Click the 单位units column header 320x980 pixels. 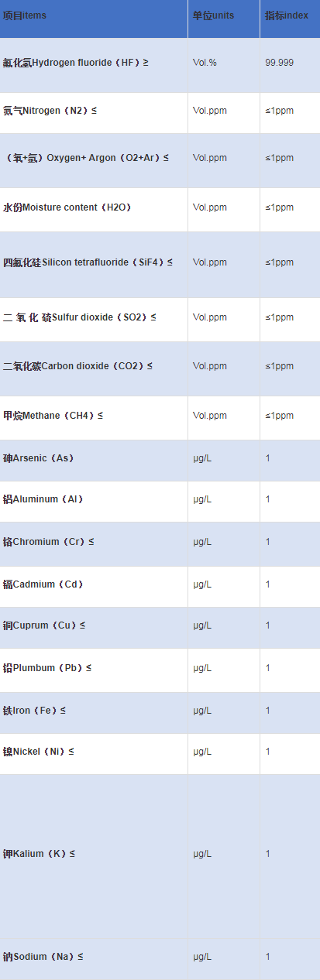(224, 19)
